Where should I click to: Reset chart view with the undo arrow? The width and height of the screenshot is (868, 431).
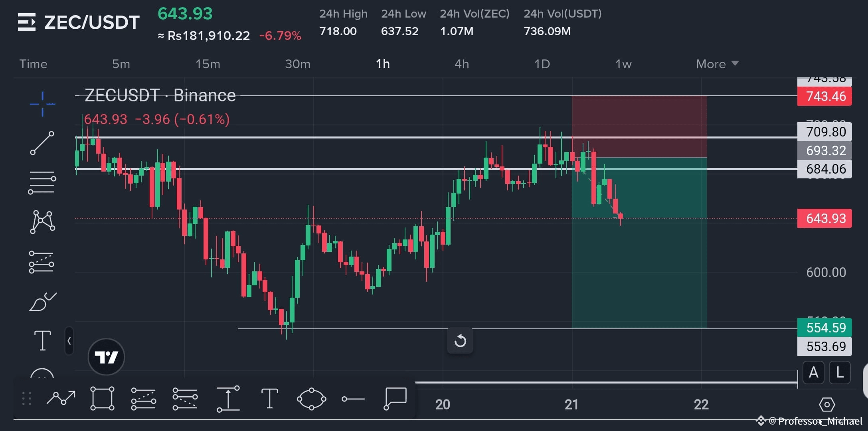(x=460, y=341)
